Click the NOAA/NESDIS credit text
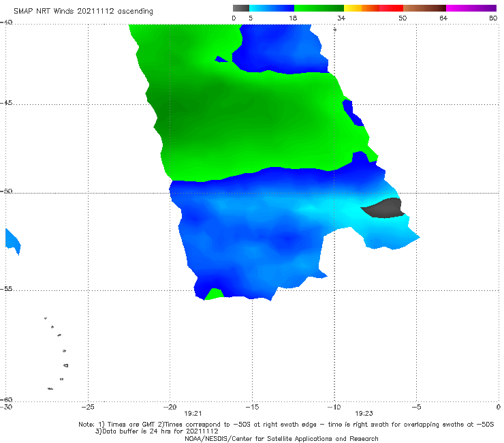This screenshot has height=443, width=504. click(x=281, y=439)
